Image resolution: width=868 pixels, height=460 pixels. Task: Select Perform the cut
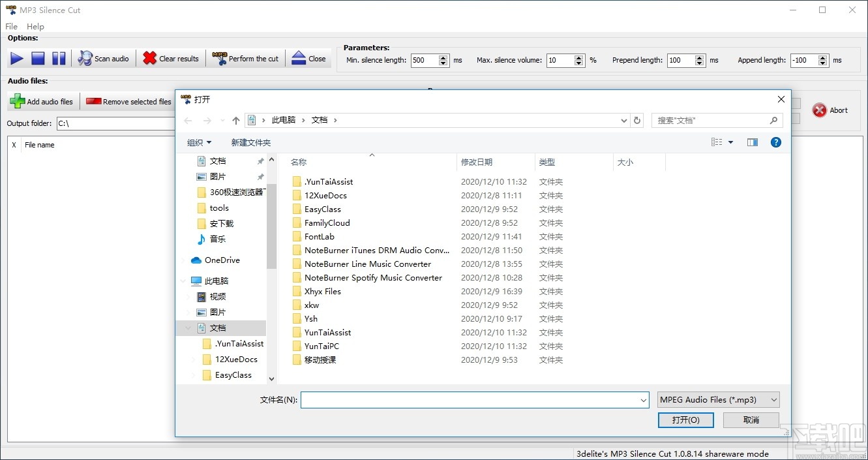[x=246, y=58]
